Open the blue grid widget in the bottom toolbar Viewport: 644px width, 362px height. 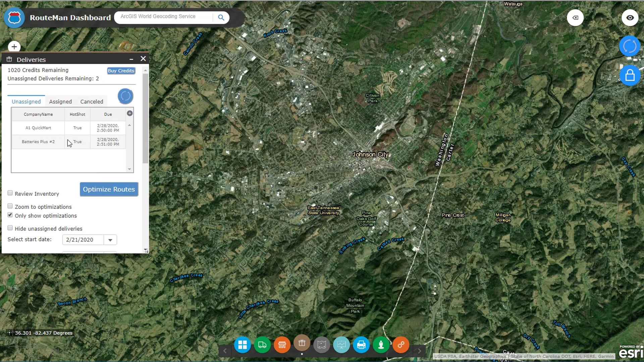coord(242,345)
